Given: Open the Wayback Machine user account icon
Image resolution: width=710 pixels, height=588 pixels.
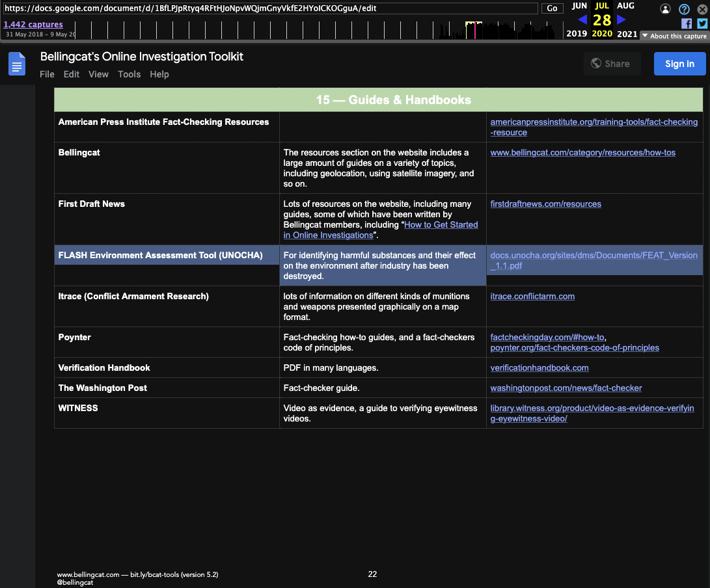Looking at the screenshot, I should 665,9.
